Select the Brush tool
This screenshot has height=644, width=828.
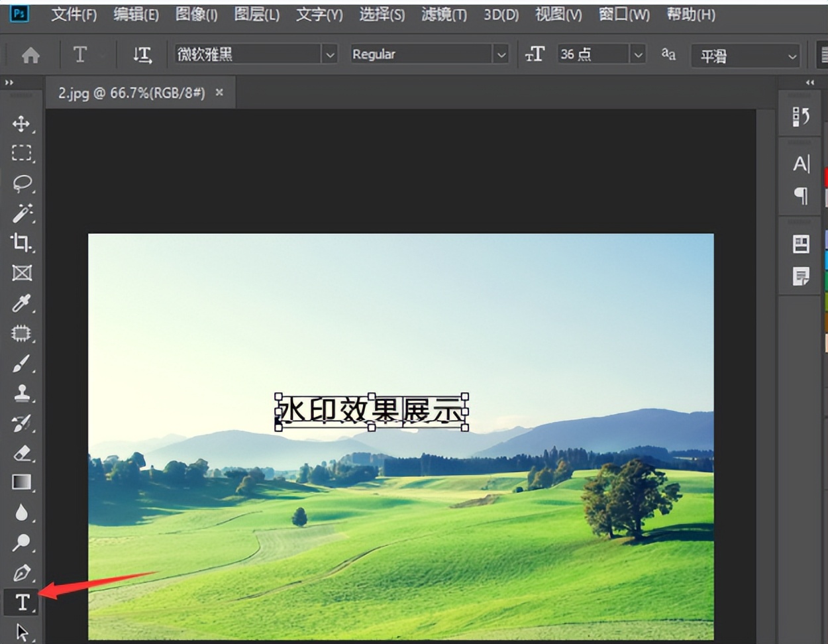(21, 363)
